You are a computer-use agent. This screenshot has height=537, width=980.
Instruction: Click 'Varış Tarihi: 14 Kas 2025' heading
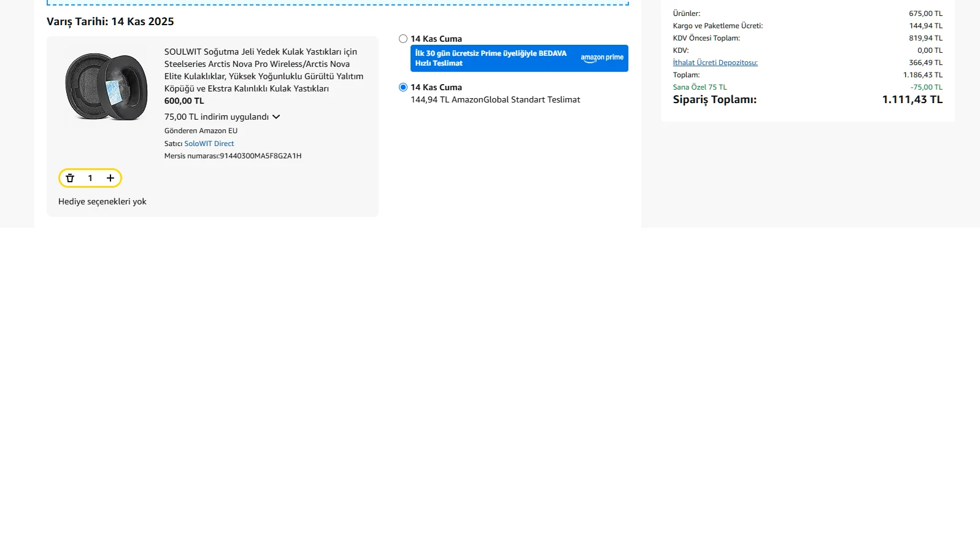(110, 21)
